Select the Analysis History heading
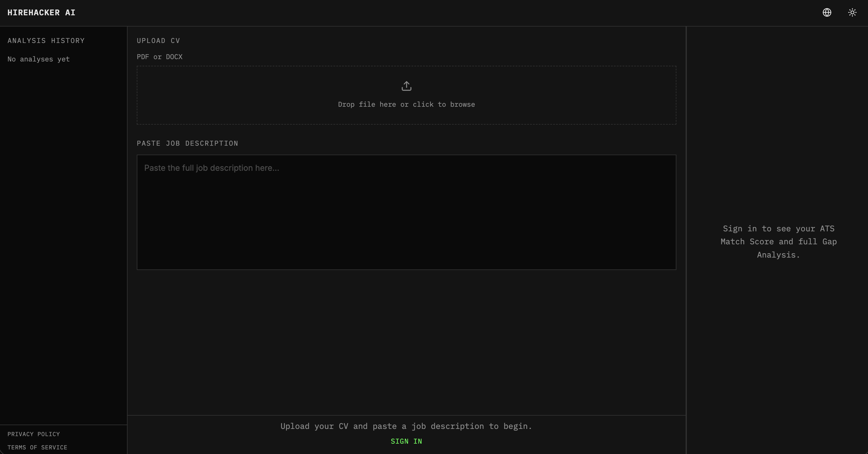 coord(46,41)
